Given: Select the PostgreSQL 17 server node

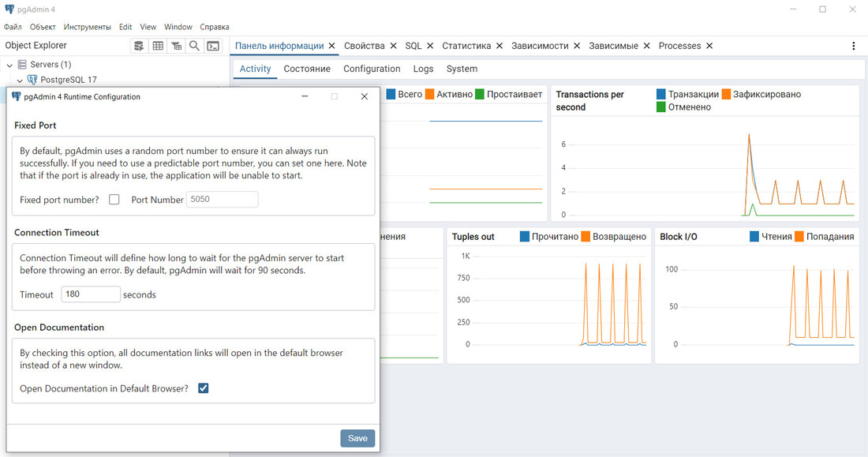Looking at the screenshot, I should coord(69,80).
